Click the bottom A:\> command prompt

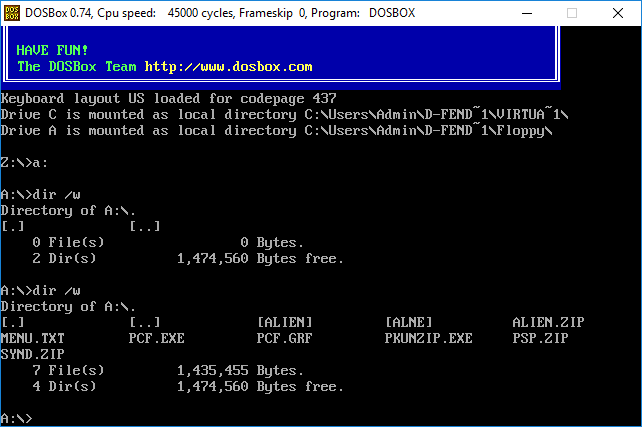(x=16, y=418)
